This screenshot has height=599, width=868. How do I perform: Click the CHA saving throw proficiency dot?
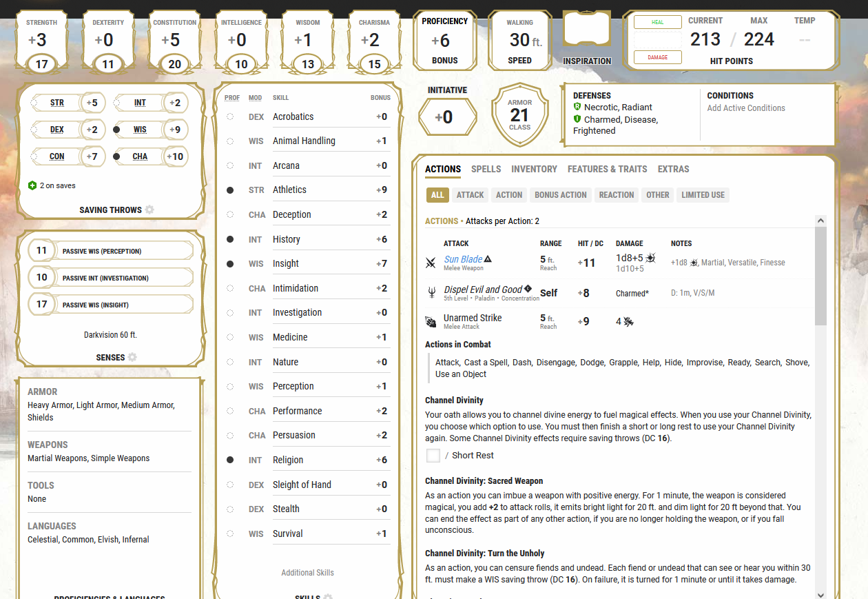click(x=117, y=156)
